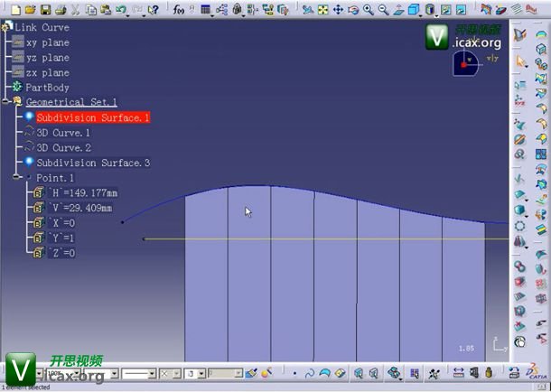Click the Undo arrow icon
551x392 pixels.
(x=120, y=10)
